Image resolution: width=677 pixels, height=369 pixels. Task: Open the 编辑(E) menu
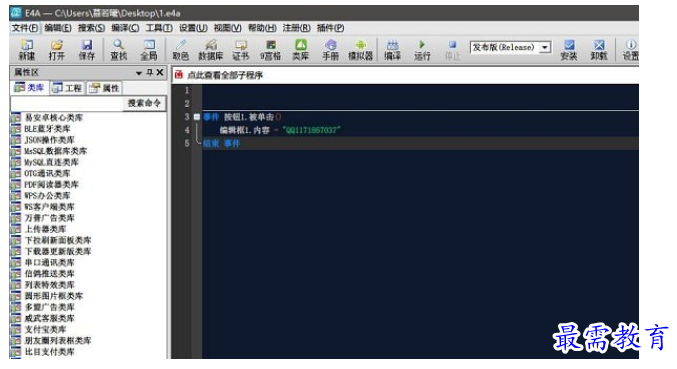pos(58,28)
